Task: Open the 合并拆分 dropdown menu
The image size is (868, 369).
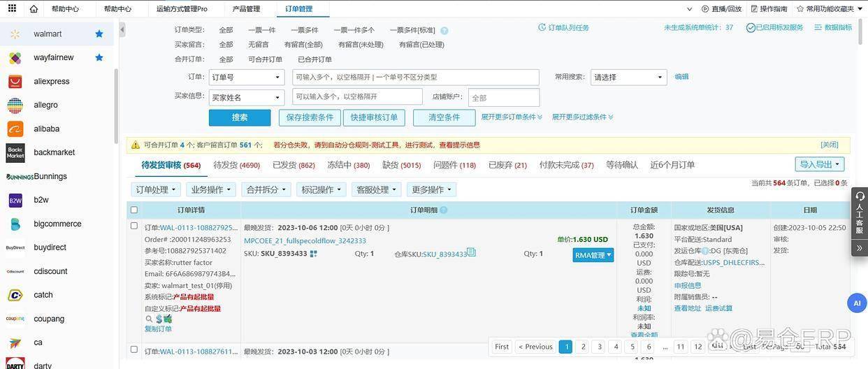Action: (266, 189)
